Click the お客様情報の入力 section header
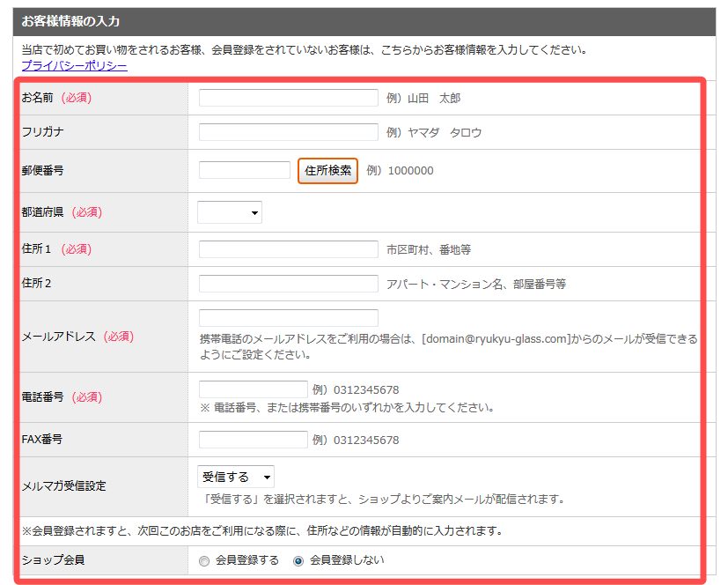This screenshot has width=728, height=585. pyautogui.click(x=70, y=21)
